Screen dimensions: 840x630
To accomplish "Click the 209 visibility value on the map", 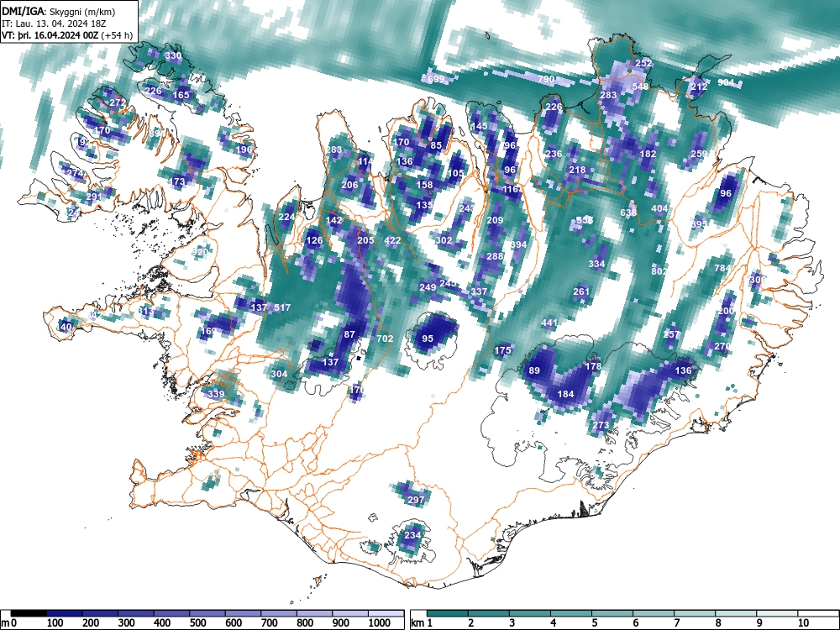I will (495, 220).
